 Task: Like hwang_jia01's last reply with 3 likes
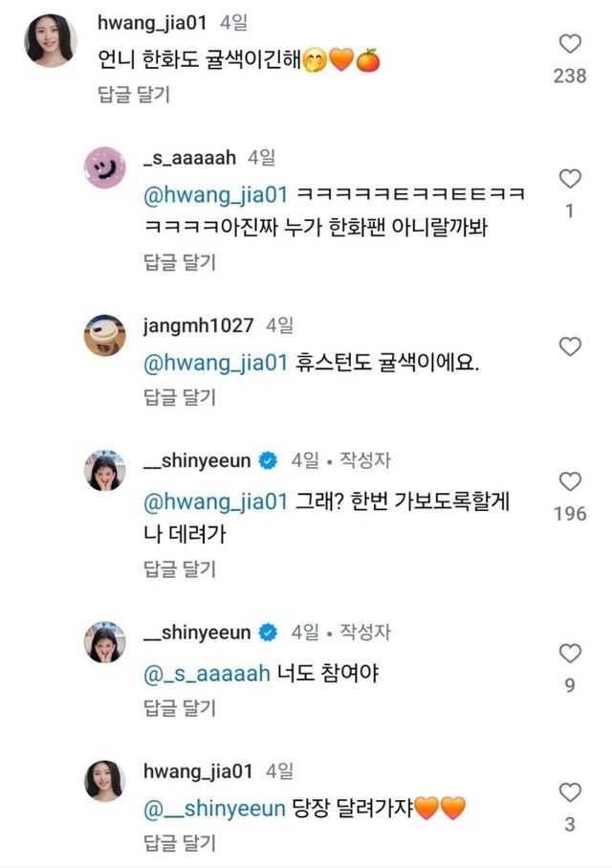[x=570, y=792]
